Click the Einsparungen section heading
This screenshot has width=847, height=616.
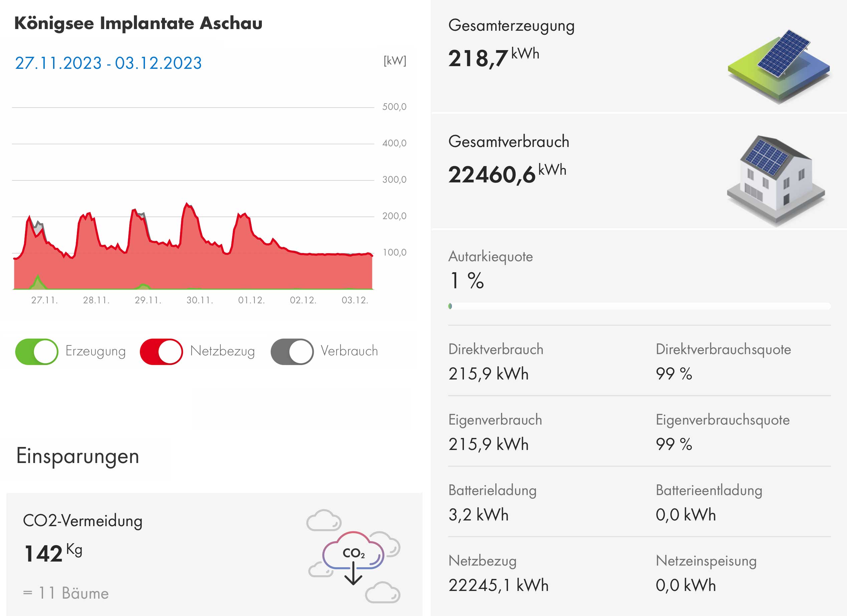pos(78,456)
